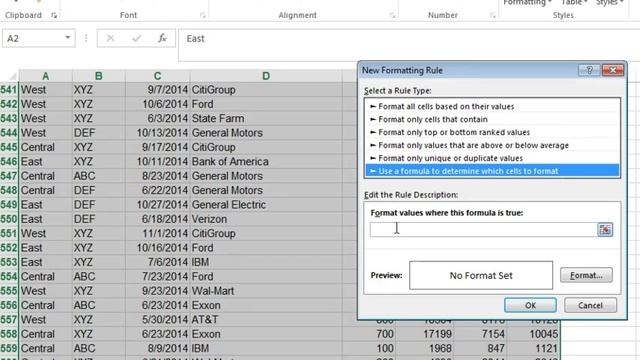640x360 pixels.
Task: Click cell 'Verizon' in row 550
Action: coord(266,219)
